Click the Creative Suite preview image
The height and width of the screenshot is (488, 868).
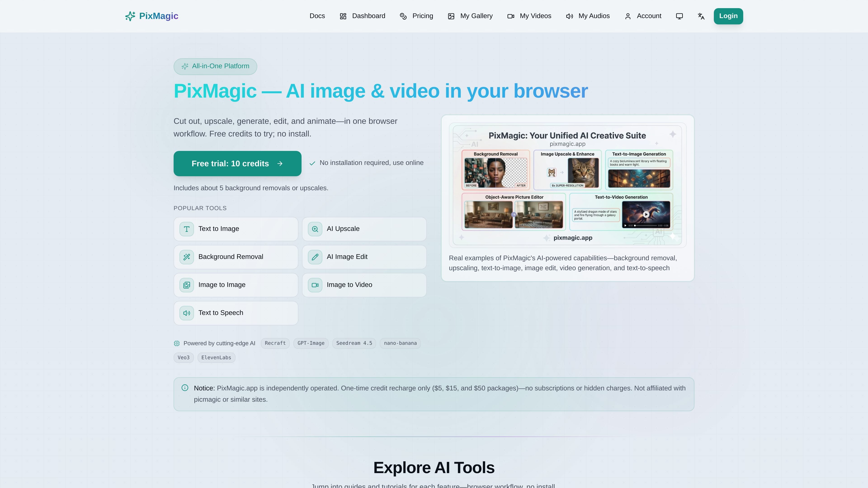tap(567, 185)
